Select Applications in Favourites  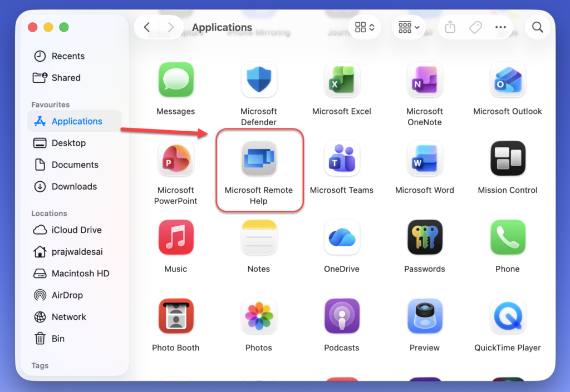[x=75, y=121]
